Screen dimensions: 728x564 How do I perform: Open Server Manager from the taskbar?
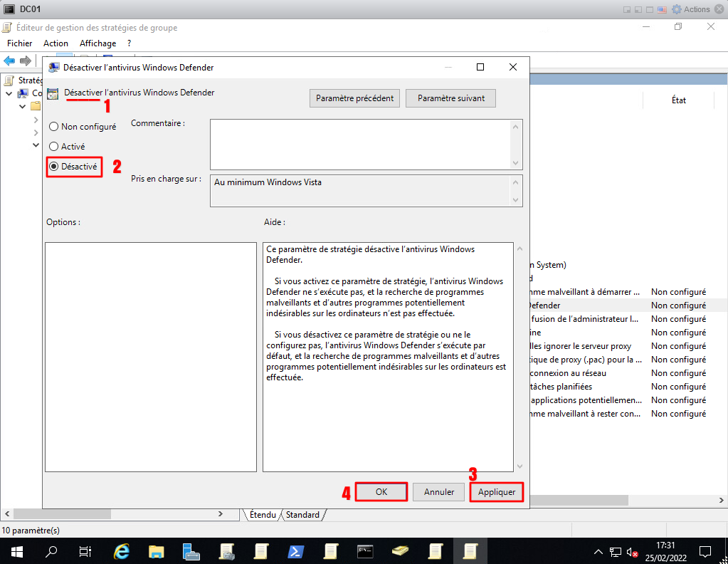[x=191, y=551]
